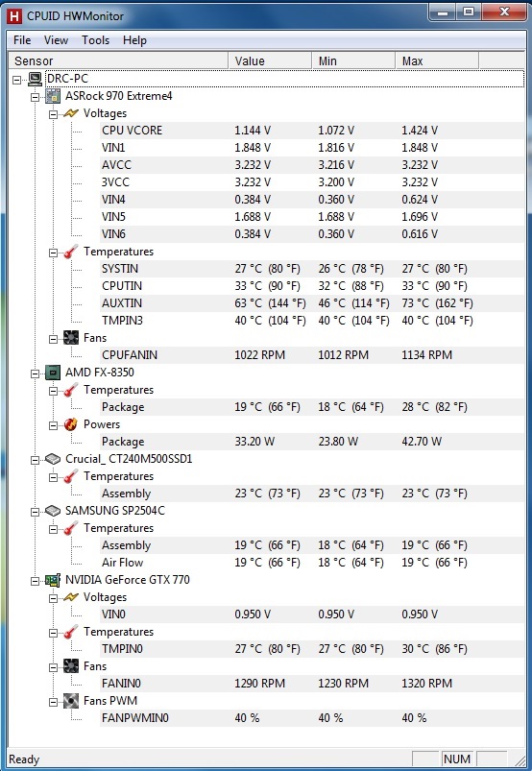The width and height of the screenshot is (532, 771).
Task: Select the TMPIN0 temperature row
Action: (312, 648)
